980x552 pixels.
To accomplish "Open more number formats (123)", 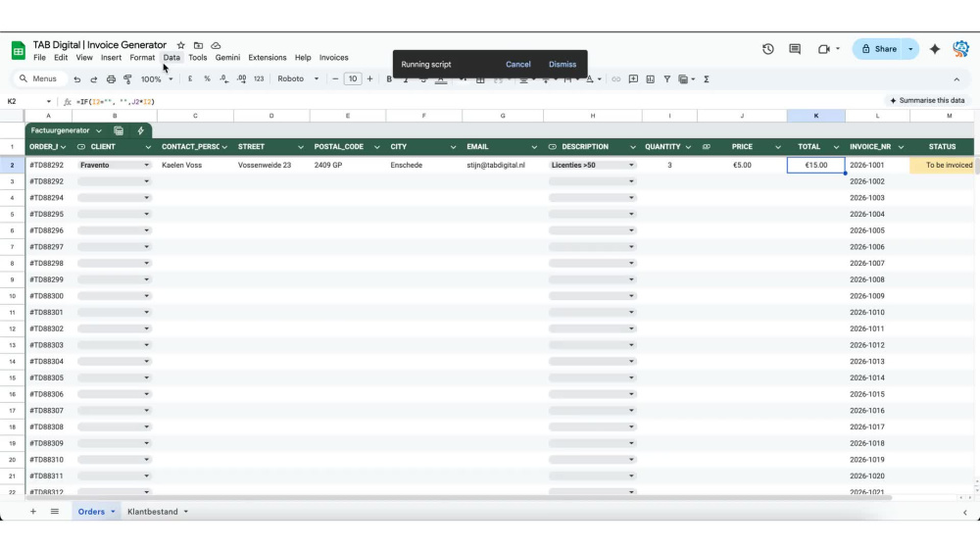I will point(259,79).
